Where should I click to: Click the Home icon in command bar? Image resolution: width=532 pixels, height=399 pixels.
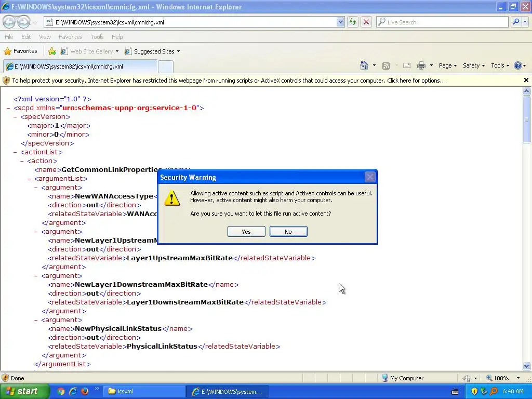coord(364,65)
